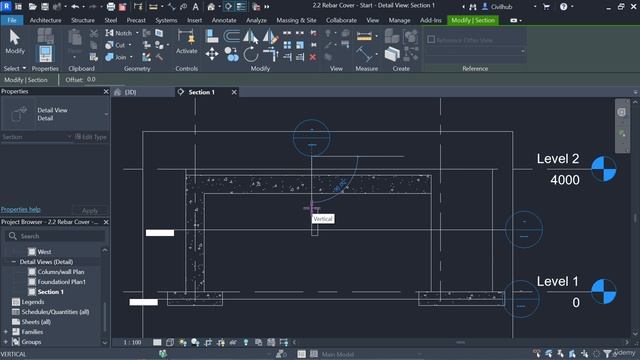This screenshot has height=360, width=640.
Task: Click the Cut geometry tool
Action: click(x=116, y=45)
